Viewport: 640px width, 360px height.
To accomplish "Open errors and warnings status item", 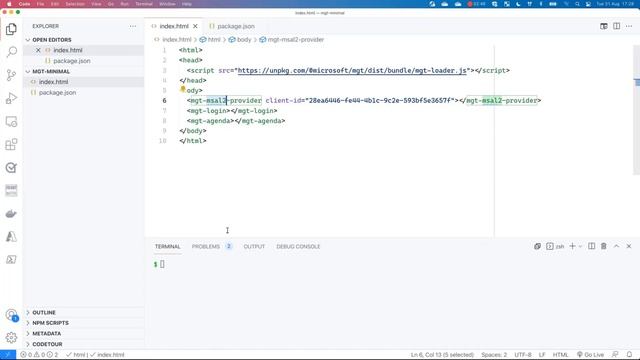I will click(x=39, y=355).
